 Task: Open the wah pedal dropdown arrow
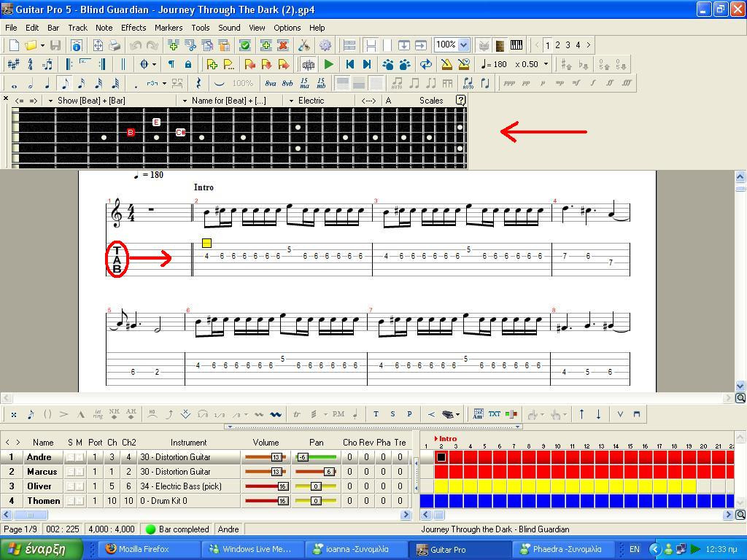pos(458,415)
